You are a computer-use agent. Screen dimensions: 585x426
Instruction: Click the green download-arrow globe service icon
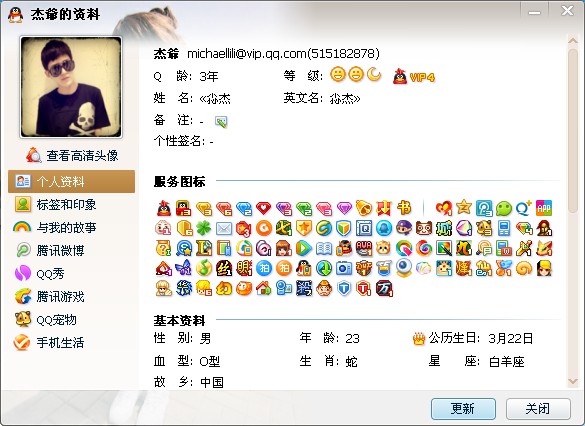coord(323,268)
